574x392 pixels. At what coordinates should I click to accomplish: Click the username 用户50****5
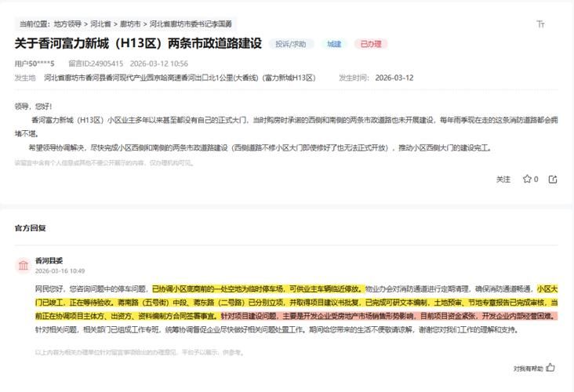tap(35, 64)
